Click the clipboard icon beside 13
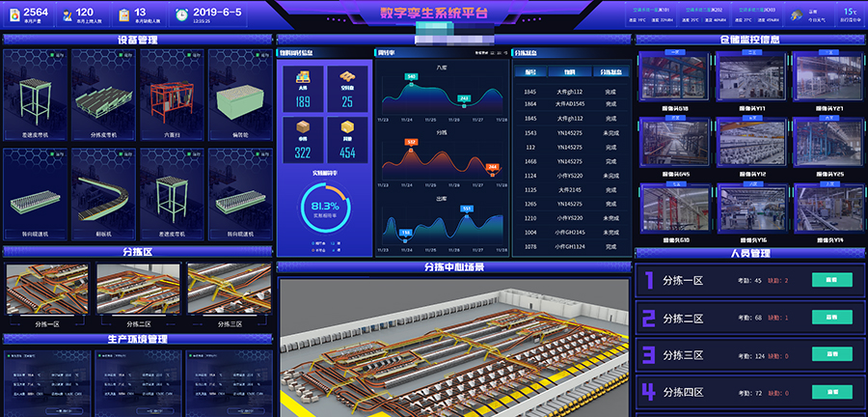 [x=125, y=14]
